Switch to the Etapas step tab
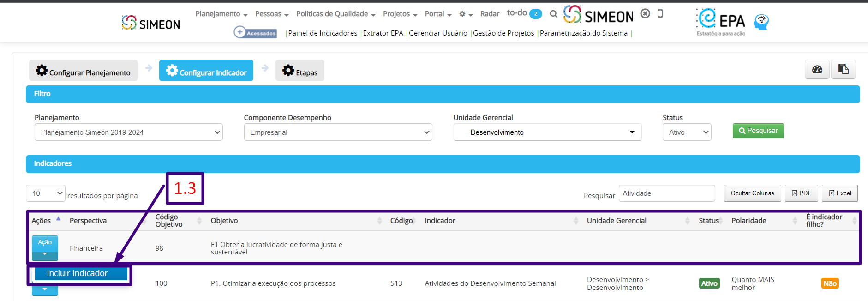The height and width of the screenshot is (301, 868). coord(300,71)
